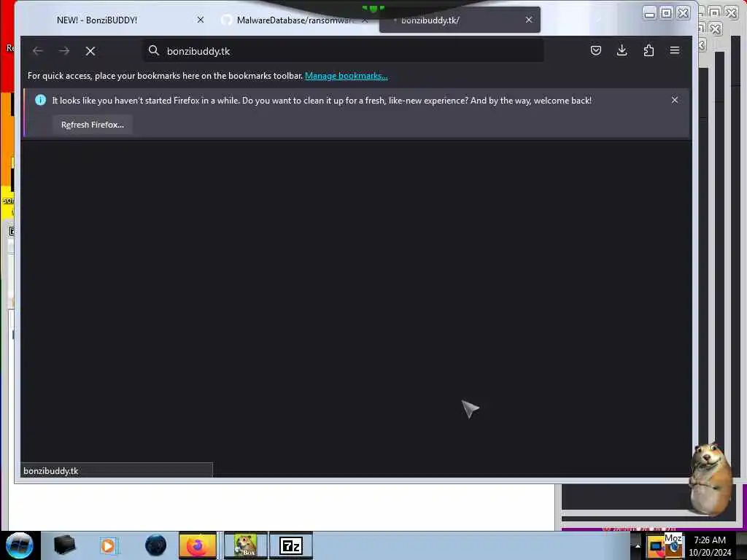Close the NEW! - BonziBUDDY! tab

[201, 20]
